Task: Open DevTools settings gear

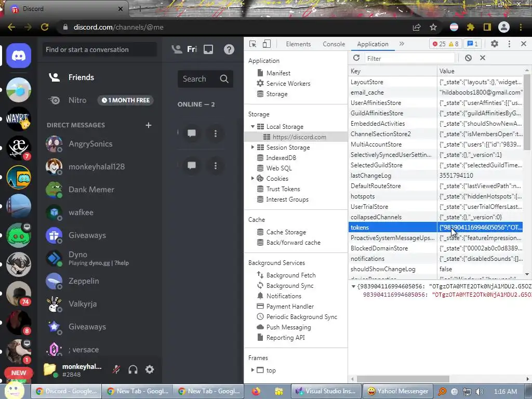Action: tap(495, 44)
